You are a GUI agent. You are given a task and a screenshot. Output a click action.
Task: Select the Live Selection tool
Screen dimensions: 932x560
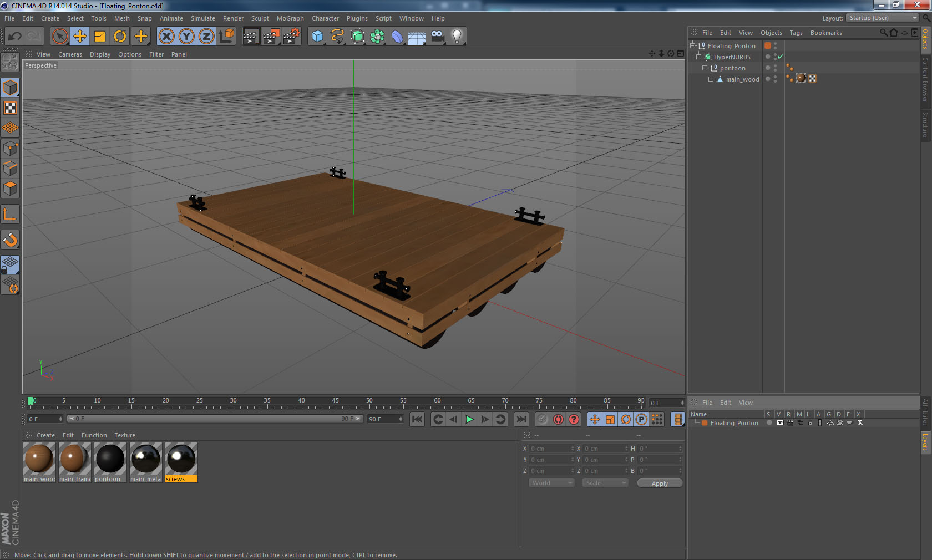tap(59, 37)
